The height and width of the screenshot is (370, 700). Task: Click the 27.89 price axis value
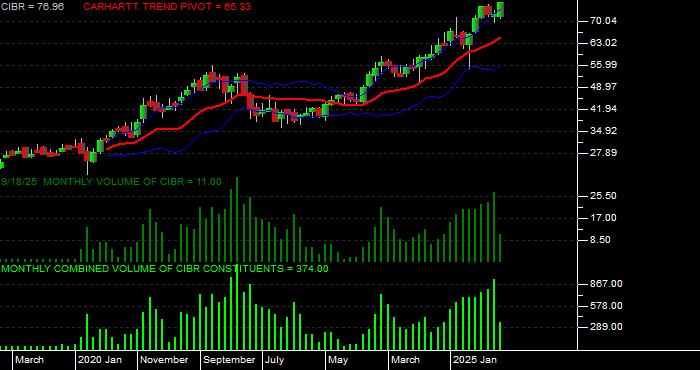click(604, 153)
